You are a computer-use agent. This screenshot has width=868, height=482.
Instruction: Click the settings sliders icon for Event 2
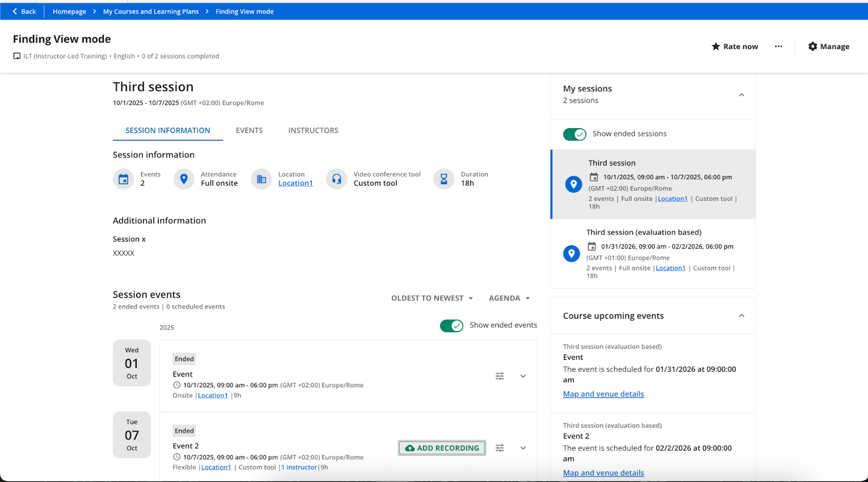point(500,448)
